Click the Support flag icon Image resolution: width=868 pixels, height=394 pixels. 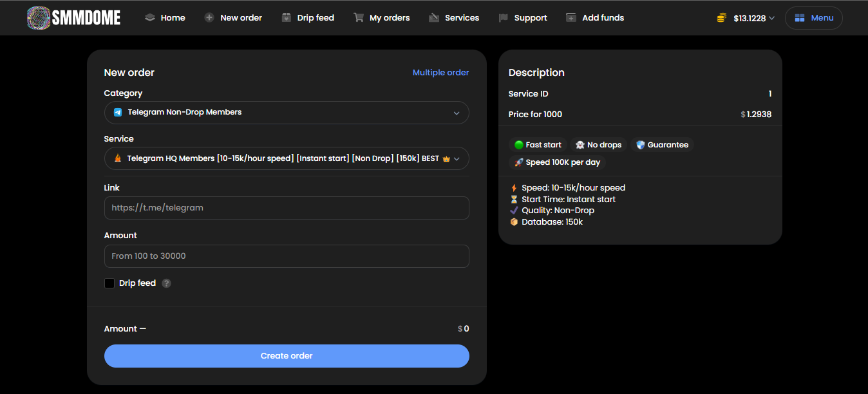504,18
